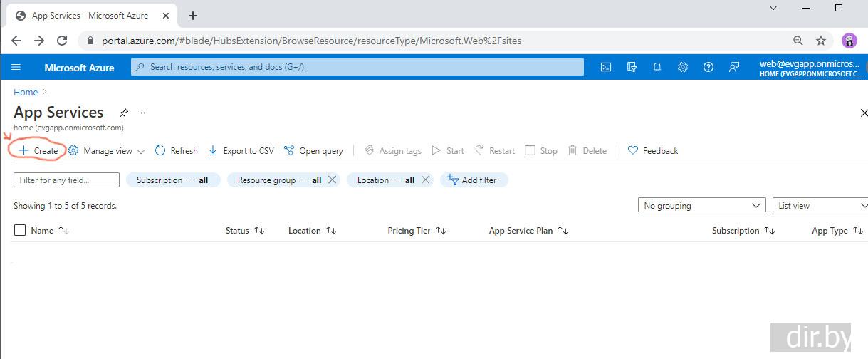The height and width of the screenshot is (359, 868).
Task: Open portal Settings gear icon
Action: (683, 67)
